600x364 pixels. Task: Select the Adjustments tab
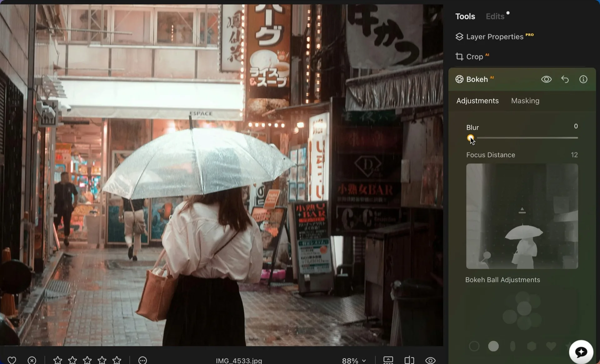click(x=477, y=101)
